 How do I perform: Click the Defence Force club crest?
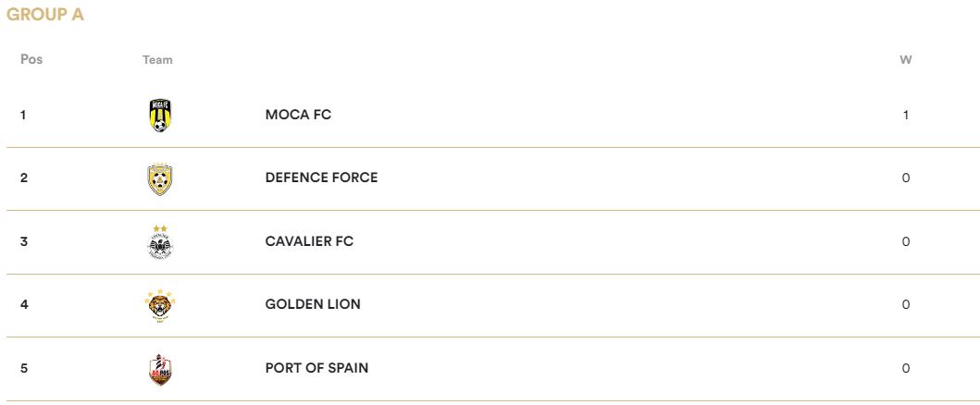[x=160, y=179]
